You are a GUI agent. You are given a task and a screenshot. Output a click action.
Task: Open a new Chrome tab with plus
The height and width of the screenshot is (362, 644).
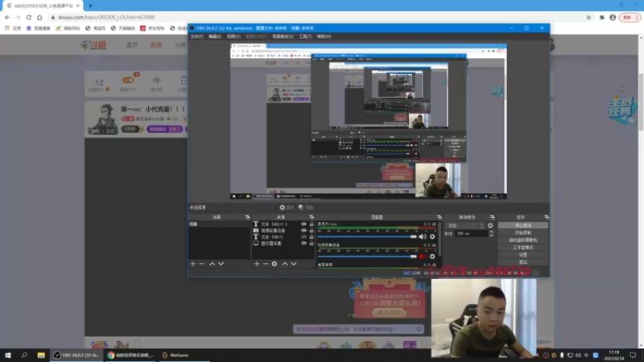click(90, 6)
